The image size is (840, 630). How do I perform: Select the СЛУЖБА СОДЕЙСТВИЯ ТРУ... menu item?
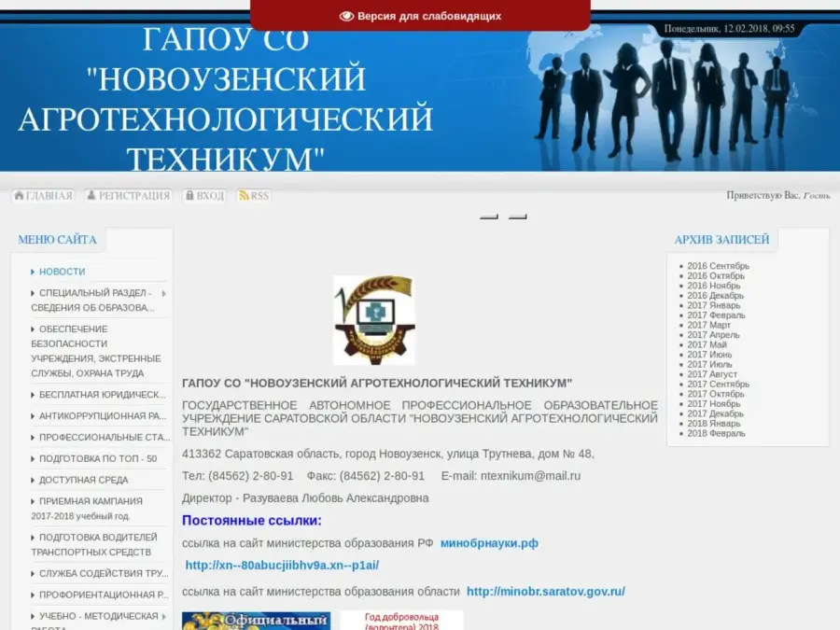(x=104, y=573)
